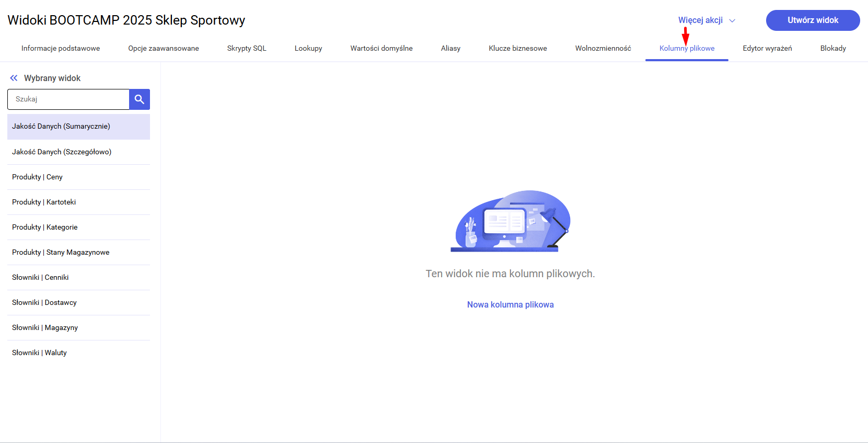Collapse sidebar with double-chevron icon

[x=14, y=78]
